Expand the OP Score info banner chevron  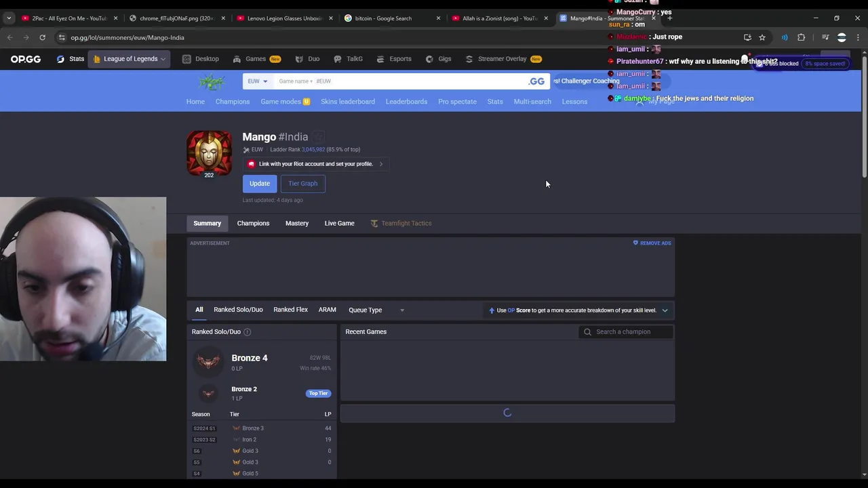(665, 310)
